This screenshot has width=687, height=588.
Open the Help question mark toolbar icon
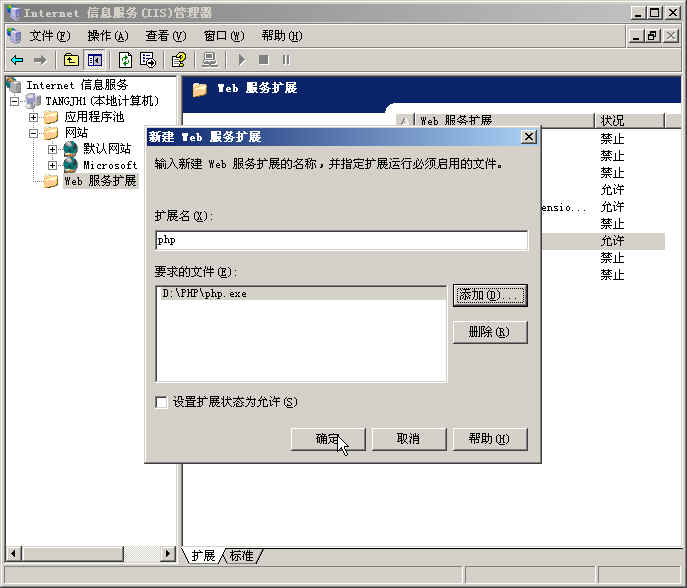[179, 60]
